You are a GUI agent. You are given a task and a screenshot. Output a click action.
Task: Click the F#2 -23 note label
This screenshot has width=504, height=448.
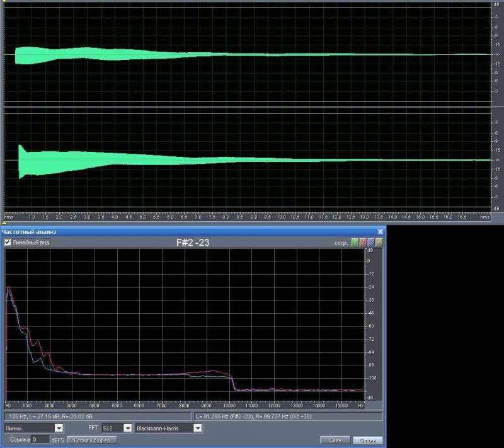(193, 243)
